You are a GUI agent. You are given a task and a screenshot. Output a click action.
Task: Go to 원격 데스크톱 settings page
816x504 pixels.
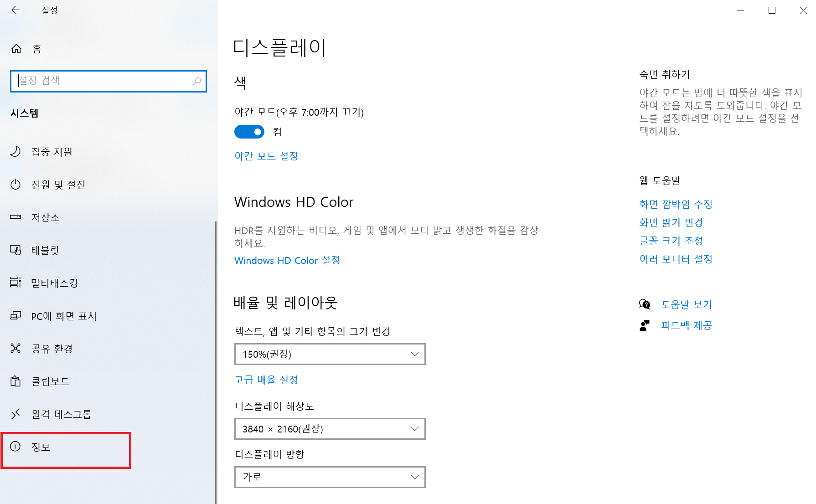coord(61,414)
